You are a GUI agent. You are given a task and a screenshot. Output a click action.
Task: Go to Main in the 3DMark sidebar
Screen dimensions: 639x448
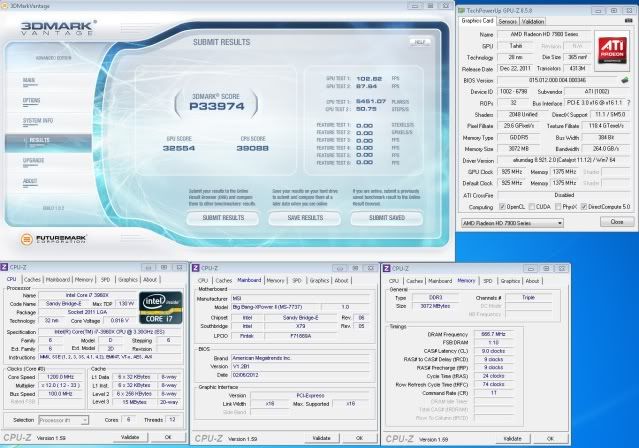click(x=29, y=80)
